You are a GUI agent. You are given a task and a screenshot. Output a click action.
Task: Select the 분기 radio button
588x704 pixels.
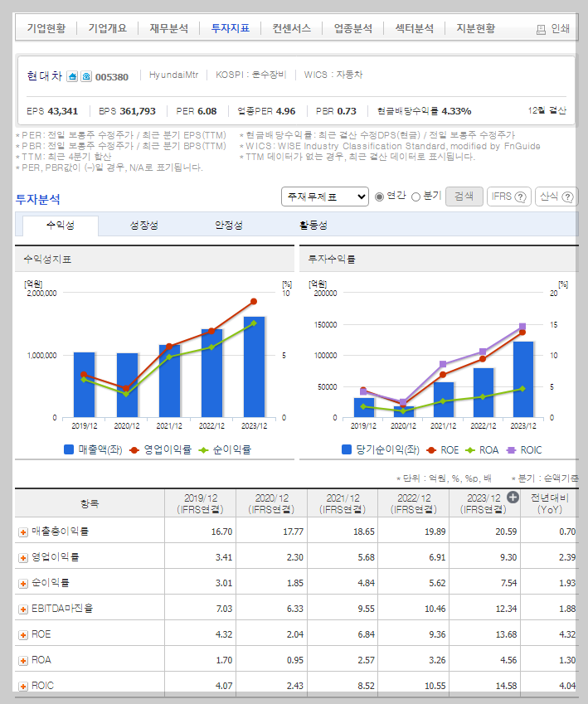[x=416, y=197]
